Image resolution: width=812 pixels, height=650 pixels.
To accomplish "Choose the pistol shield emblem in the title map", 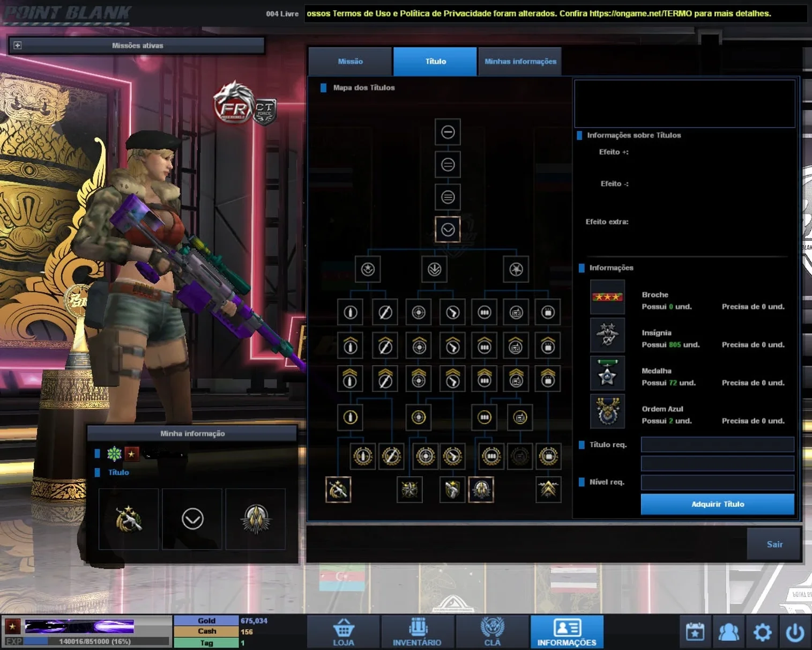I will click(452, 490).
